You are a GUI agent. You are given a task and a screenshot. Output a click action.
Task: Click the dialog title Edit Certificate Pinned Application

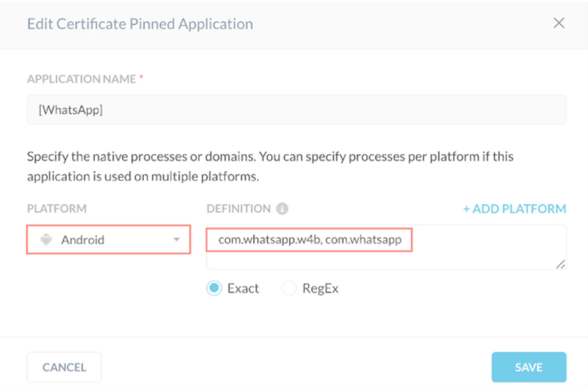click(x=140, y=24)
